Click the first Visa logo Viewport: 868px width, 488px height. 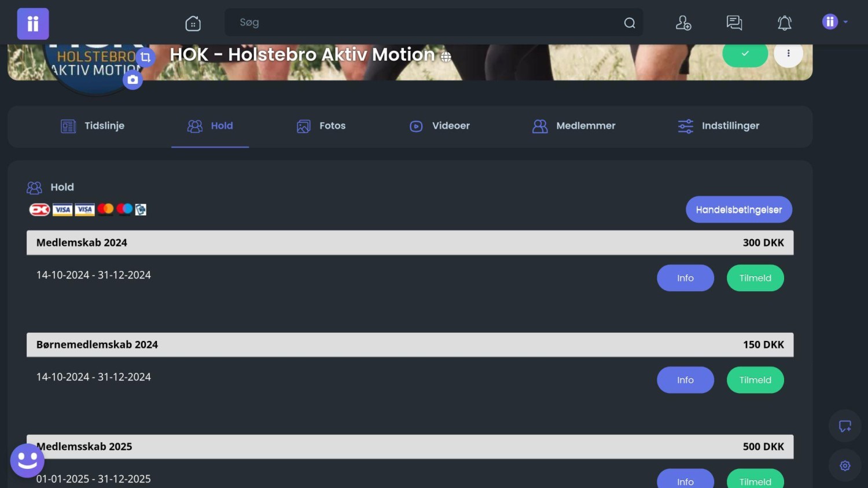coord(62,210)
